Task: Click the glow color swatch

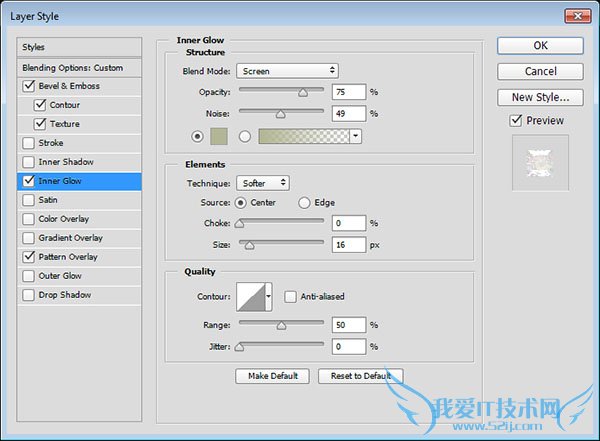Action: pos(219,136)
